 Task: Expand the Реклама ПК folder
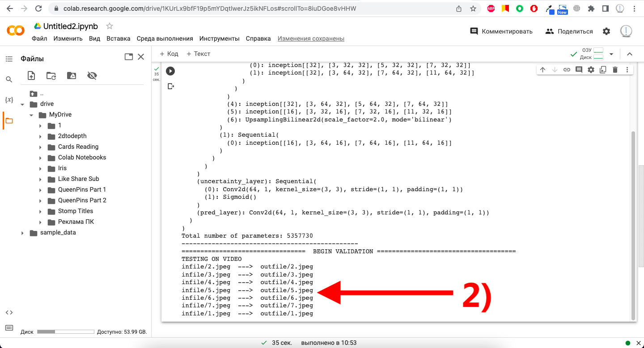40,222
